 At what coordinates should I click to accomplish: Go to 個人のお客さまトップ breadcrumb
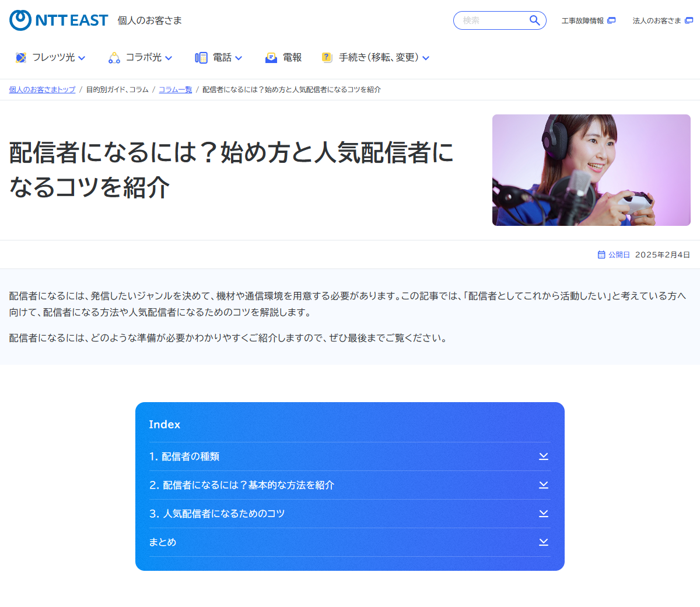42,89
